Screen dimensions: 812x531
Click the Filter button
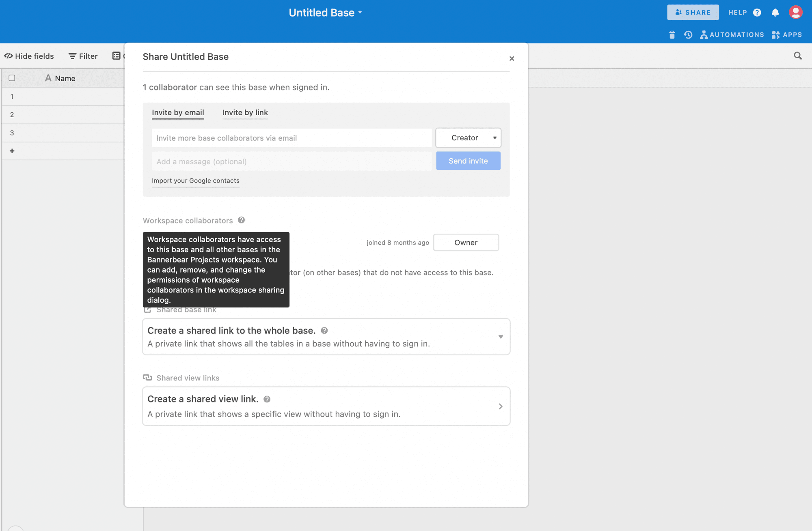click(x=83, y=56)
